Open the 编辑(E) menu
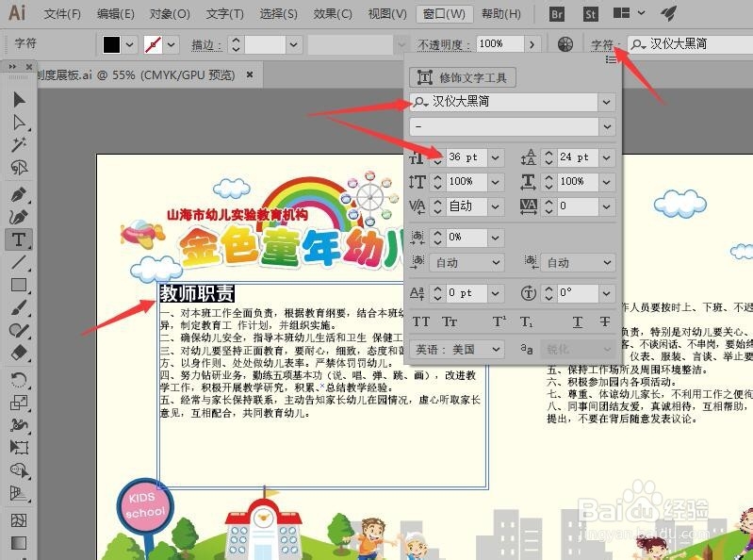This screenshot has width=753, height=560. click(115, 14)
